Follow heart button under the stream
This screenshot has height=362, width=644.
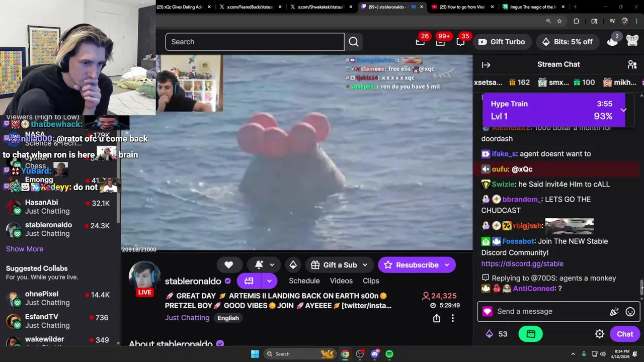229,265
